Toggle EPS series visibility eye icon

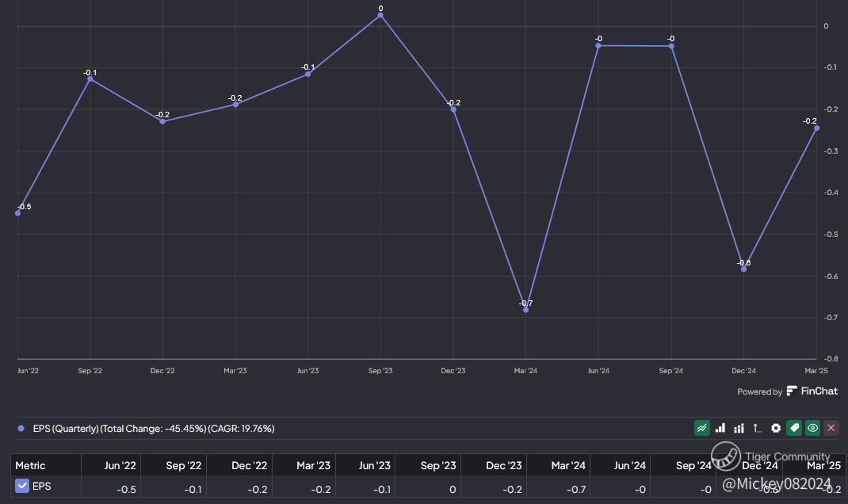click(812, 428)
